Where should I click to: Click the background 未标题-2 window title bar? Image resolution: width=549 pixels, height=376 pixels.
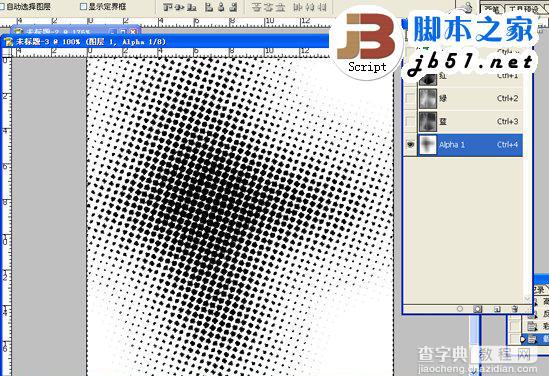(x=76, y=30)
